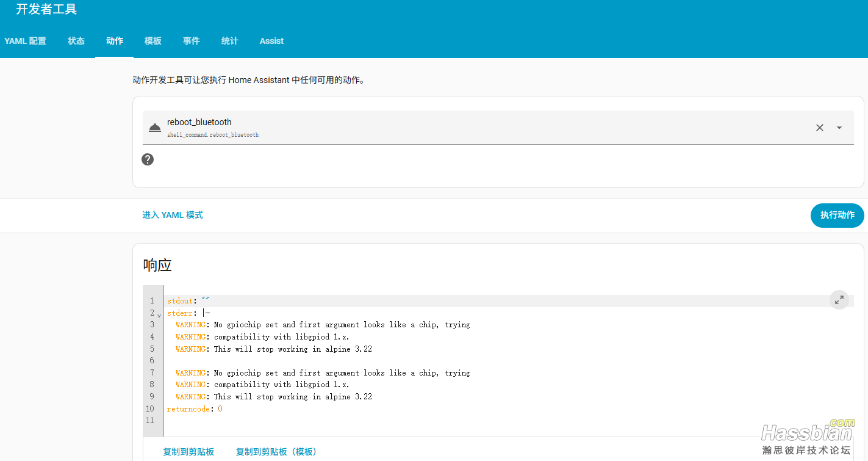Viewport: 868px width, 461px height.
Task: Expand the action picker dropdown arrow
Action: point(839,128)
